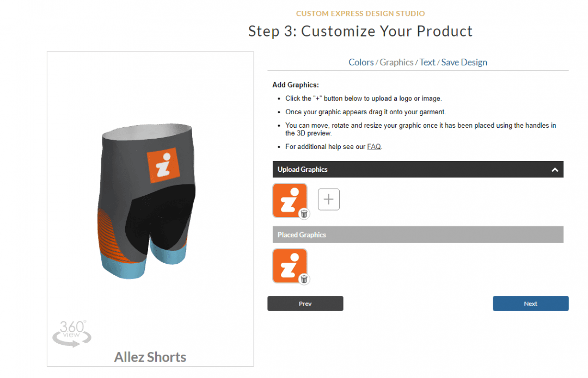The image size is (588, 378).
Task: Select the placed graphic thumbnail
Action: click(289, 265)
